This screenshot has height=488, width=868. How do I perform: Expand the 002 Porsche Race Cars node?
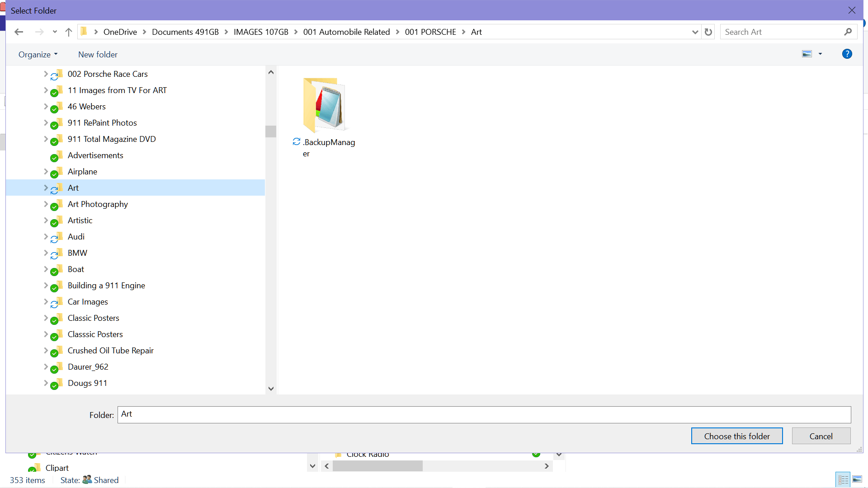[x=46, y=74]
